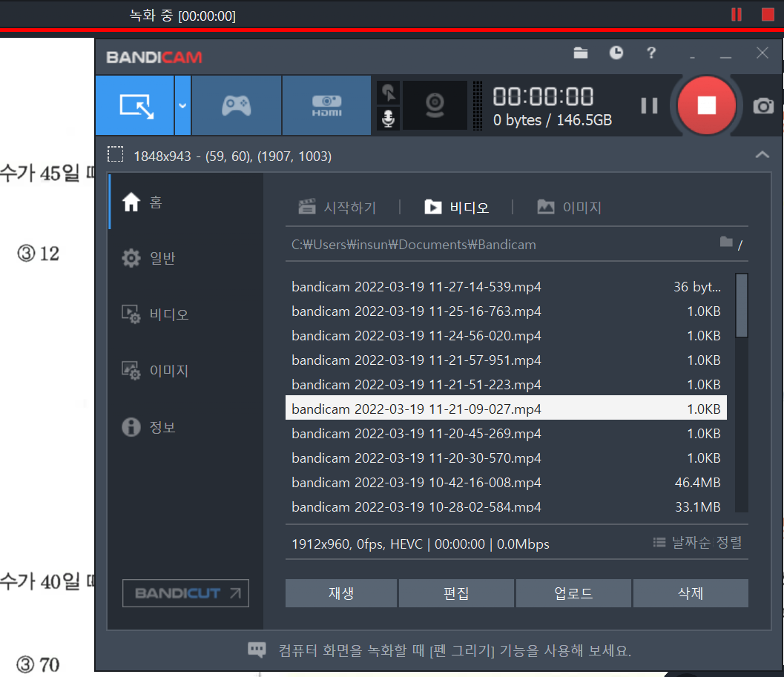Open 날짜순 정렬 sort option

click(x=697, y=542)
